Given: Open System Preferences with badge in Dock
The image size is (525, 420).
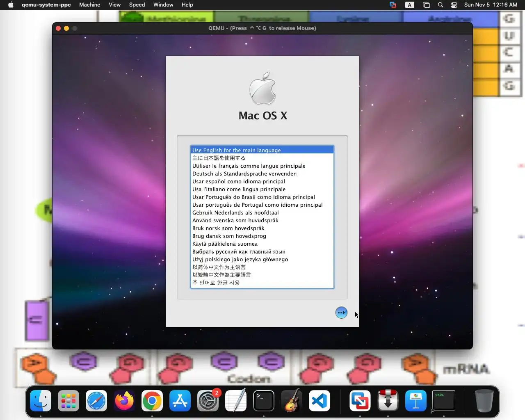Looking at the screenshot, I should [208, 400].
